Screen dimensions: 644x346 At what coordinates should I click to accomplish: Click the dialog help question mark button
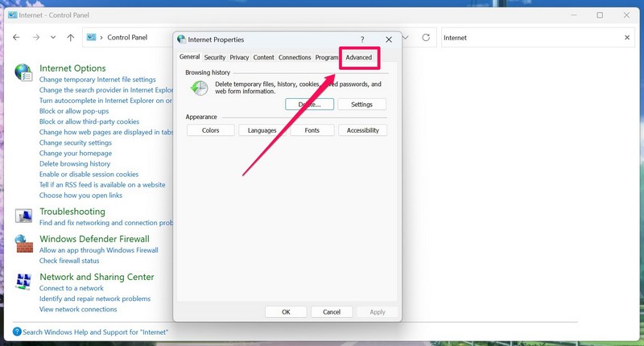coord(362,39)
